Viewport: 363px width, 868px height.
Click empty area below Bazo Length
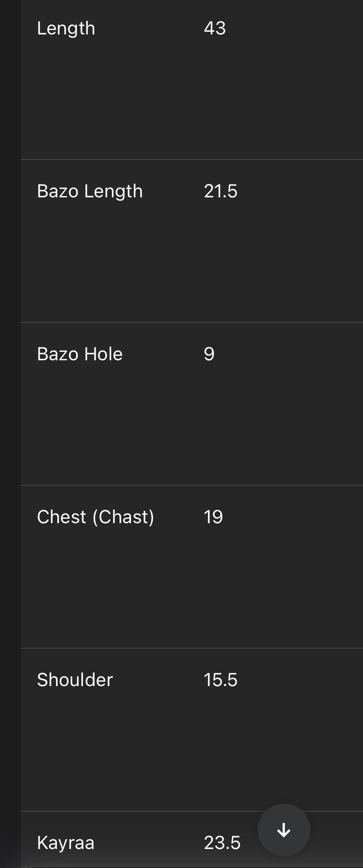click(x=190, y=265)
